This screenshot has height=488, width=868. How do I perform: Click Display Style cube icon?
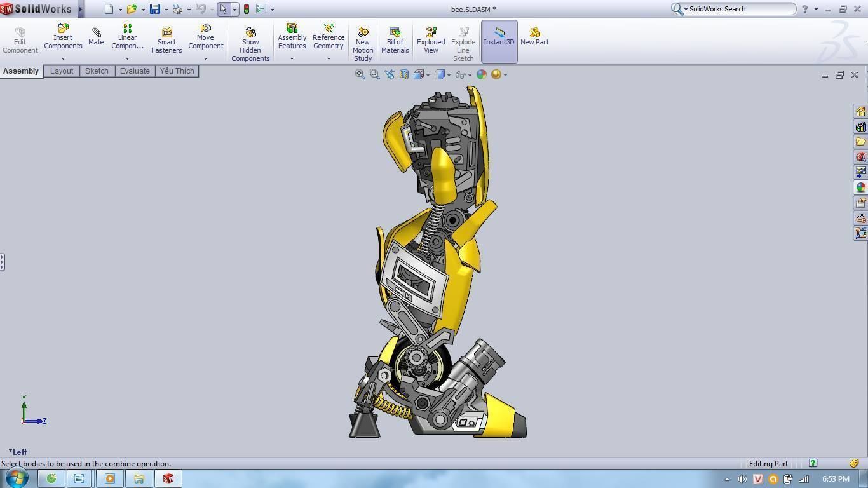439,74
